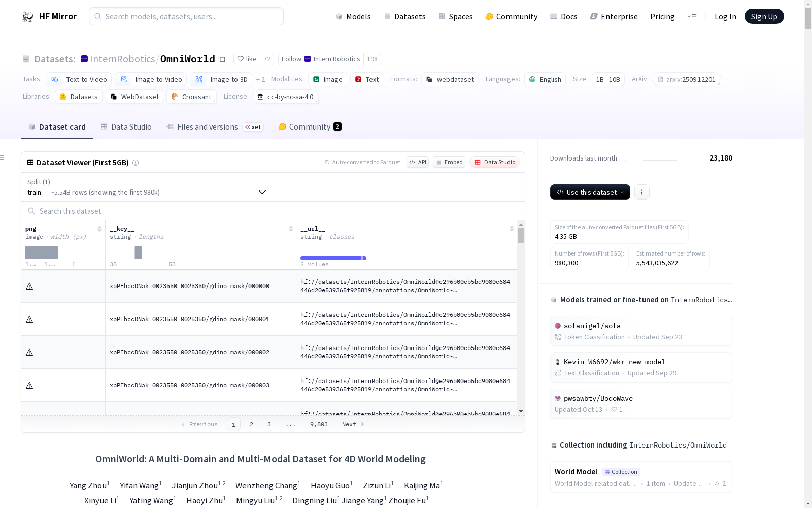Click the API button in Dataset Viewer

418,162
